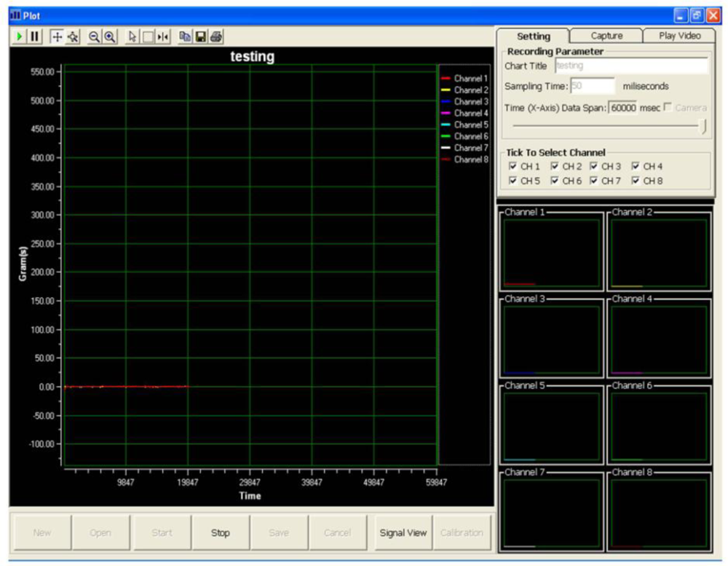
Task: Click the Time Data Span slider handle
Action: 704,126
